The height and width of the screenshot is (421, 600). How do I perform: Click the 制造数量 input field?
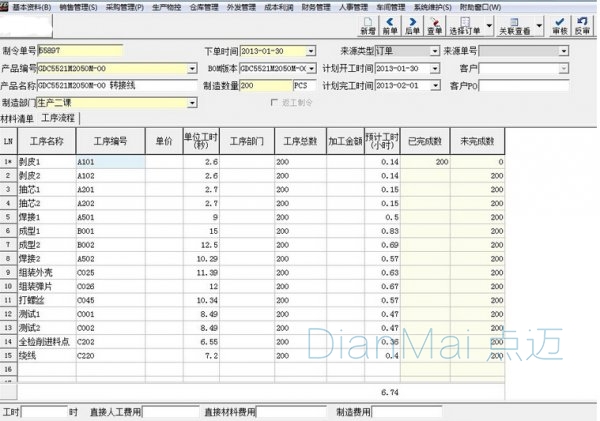pos(266,86)
